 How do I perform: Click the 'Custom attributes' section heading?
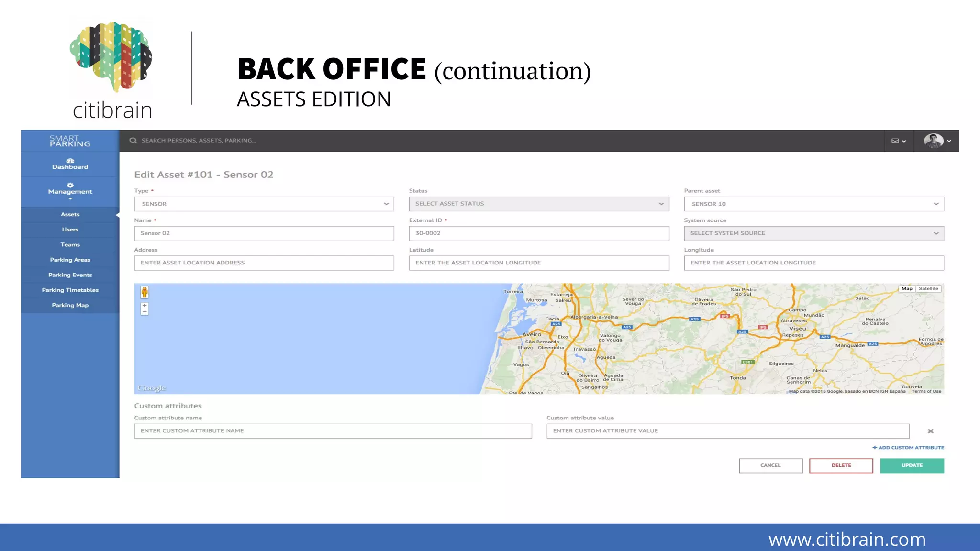(x=168, y=406)
